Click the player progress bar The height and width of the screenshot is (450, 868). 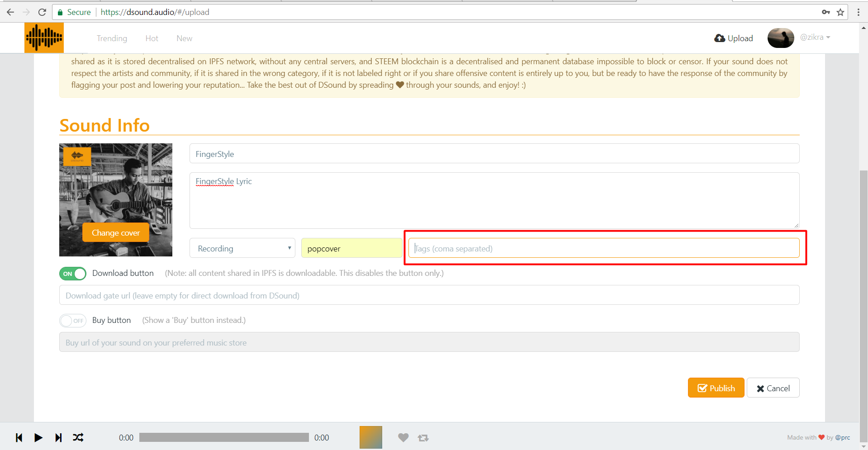[x=224, y=437]
